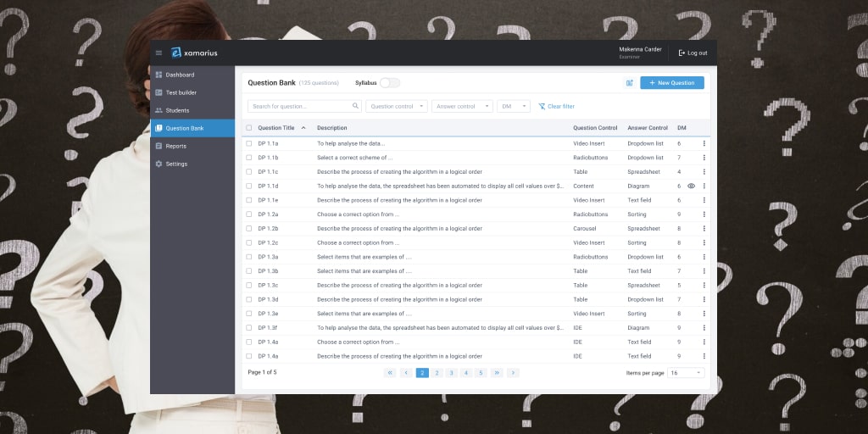868x434 pixels.
Task: Open Settings gear in the sidebar
Action: pos(159,164)
